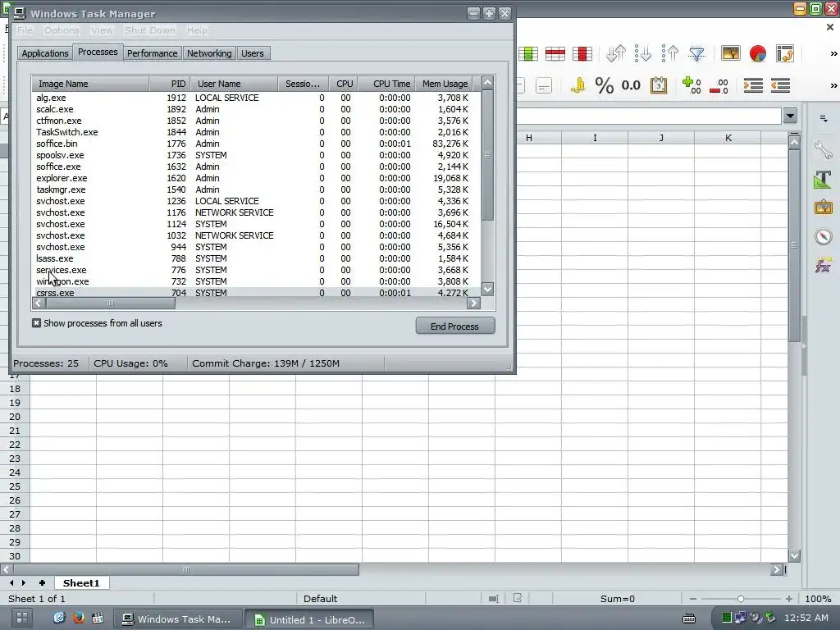
Task: Select the Sheet1 tab
Action: pos(81,583)
